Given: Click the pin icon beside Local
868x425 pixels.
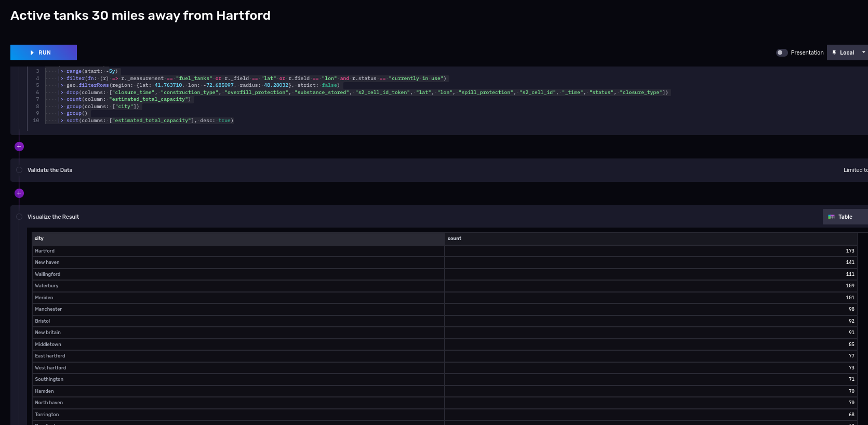Looking at the screenshot, I should [834, 52].
